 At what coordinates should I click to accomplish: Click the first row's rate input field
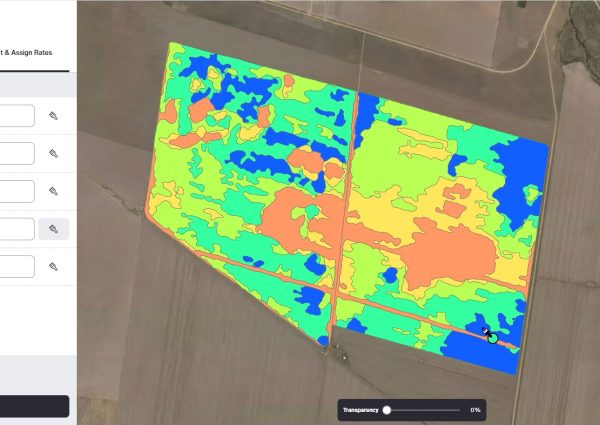[17, 116]
